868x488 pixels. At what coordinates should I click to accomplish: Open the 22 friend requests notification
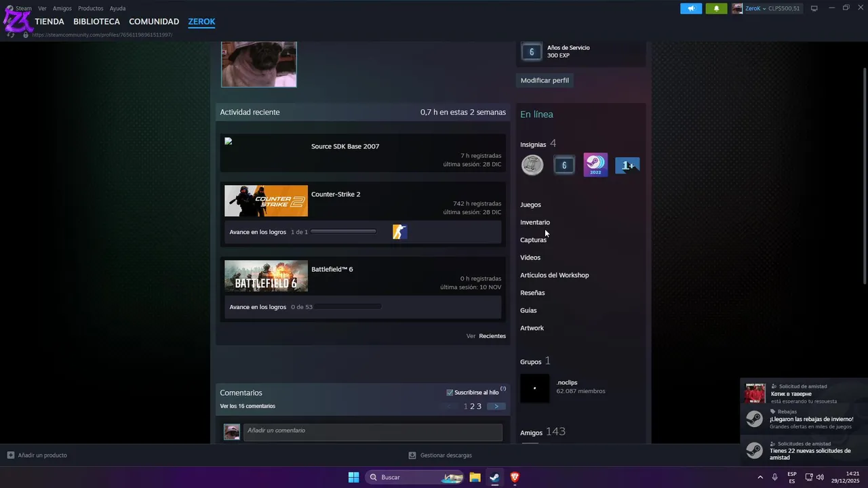[x=804, y=451]
